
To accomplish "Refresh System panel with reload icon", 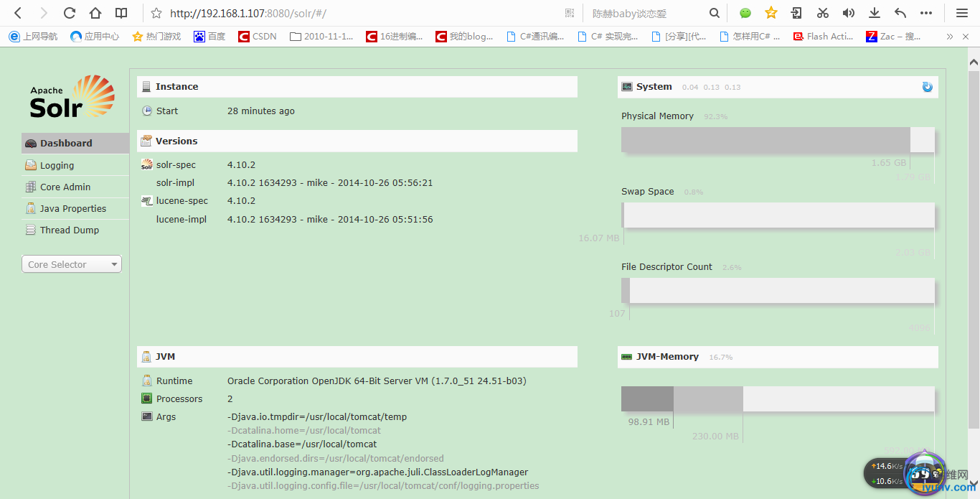I will [927, 87].
